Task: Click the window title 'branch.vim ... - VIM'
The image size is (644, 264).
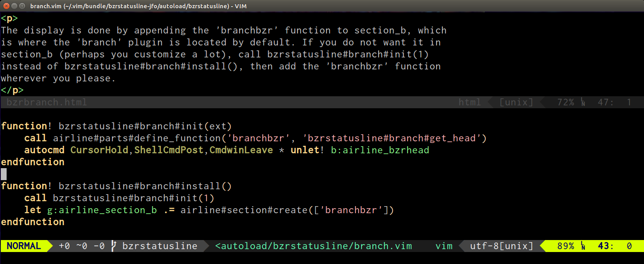Action: point(139,6)
